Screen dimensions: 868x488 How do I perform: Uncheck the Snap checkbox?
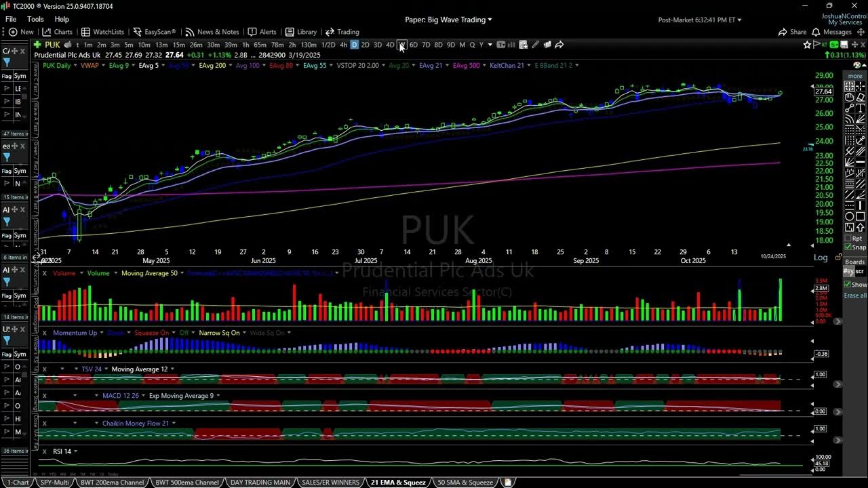pyautogui.click(x=848, y=247)
